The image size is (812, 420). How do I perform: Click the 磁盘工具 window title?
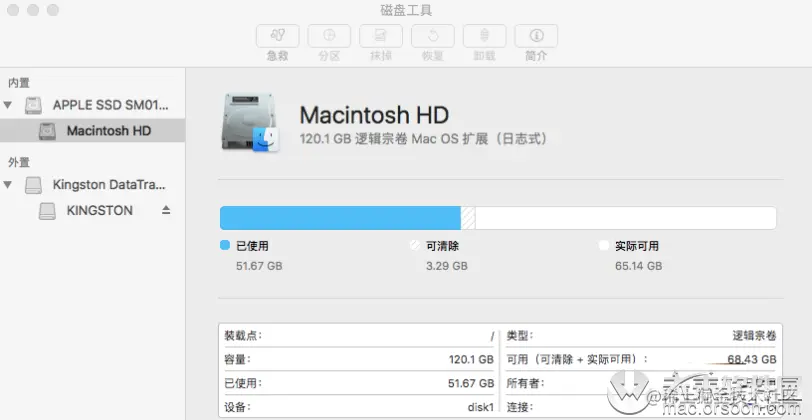click(x=406, y=10)
